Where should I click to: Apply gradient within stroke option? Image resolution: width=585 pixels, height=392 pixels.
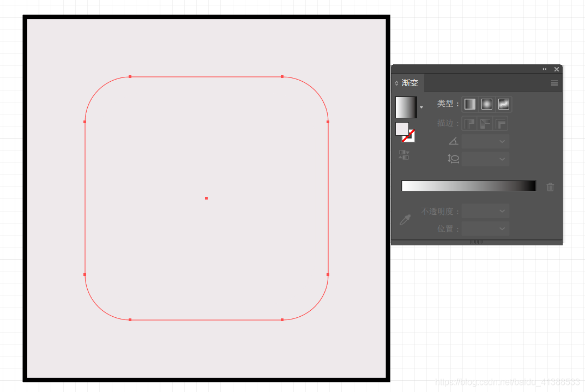pos(469,123)
